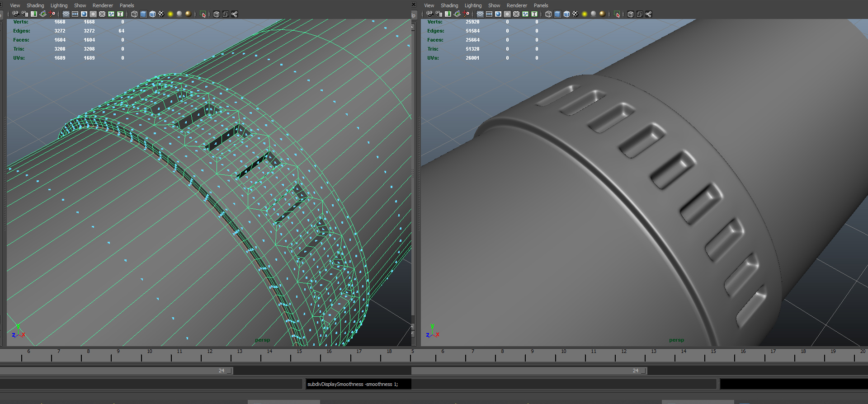Image resolution: width=868 pixels, height=404 pixels.
Task: Open Show menu in right viewport
Action: 494,5
